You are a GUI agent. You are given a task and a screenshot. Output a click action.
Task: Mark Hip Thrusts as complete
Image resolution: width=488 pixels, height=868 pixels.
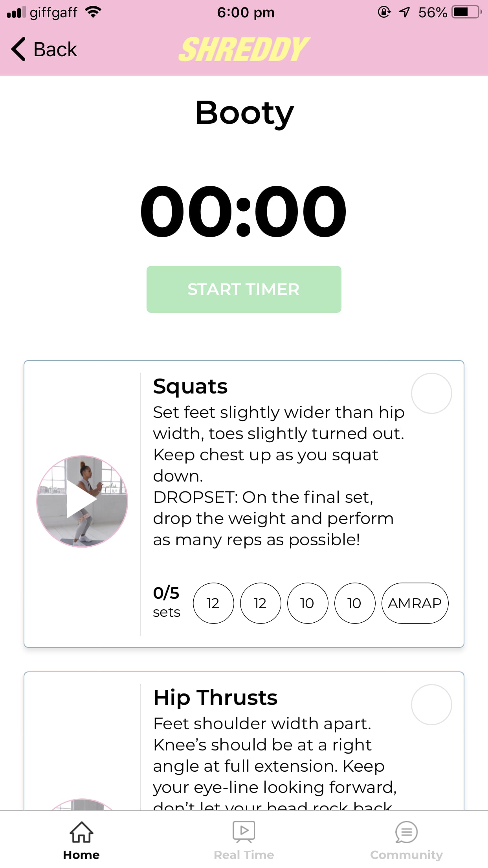tap(431, 704)
